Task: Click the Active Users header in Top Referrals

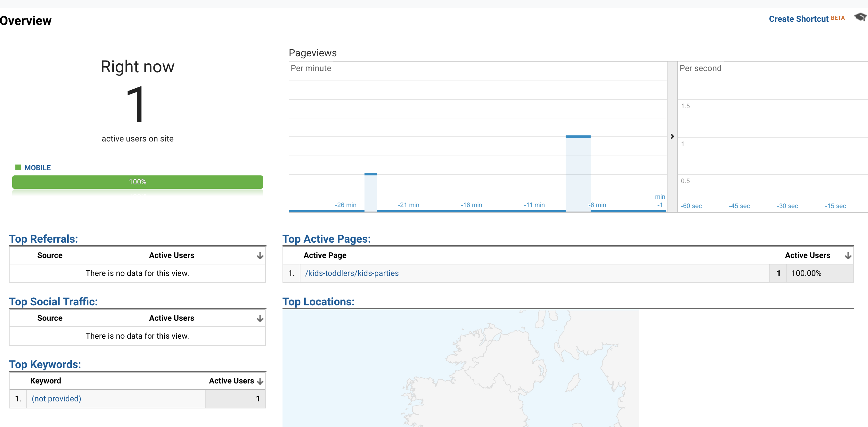Action: (x=172, y=255)
